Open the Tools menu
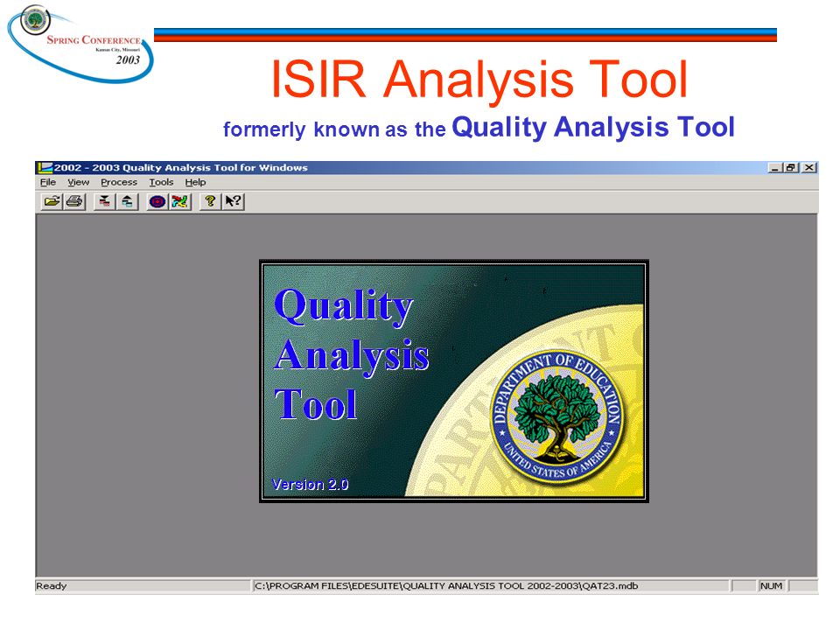Viewport: 840px width, 630px height. (161, 182)
